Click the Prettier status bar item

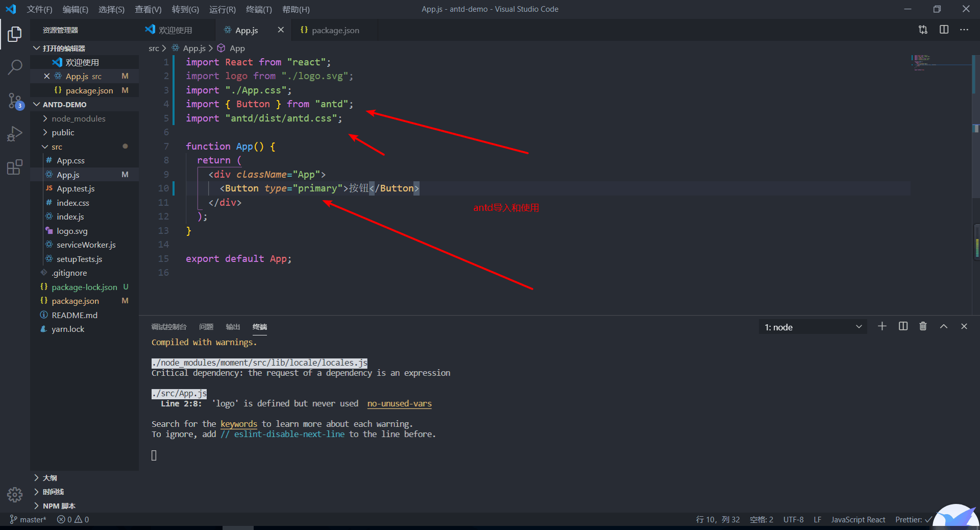(x=913, y=520)
